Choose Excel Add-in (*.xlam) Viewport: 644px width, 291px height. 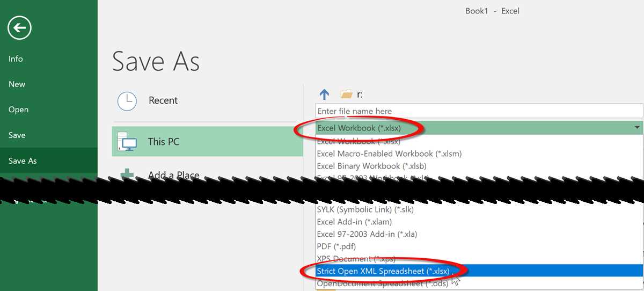pos(479,222)
